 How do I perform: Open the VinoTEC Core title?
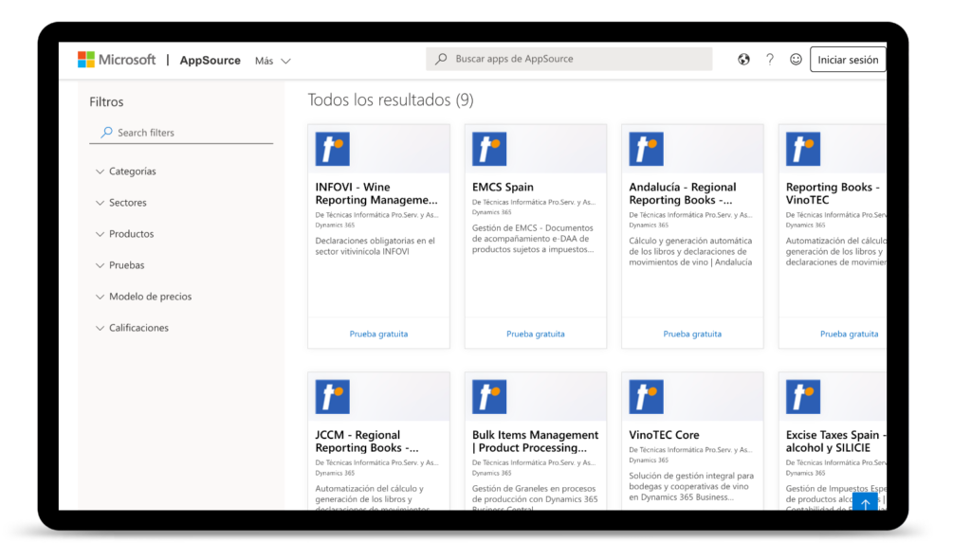click(x=664, y=435)
